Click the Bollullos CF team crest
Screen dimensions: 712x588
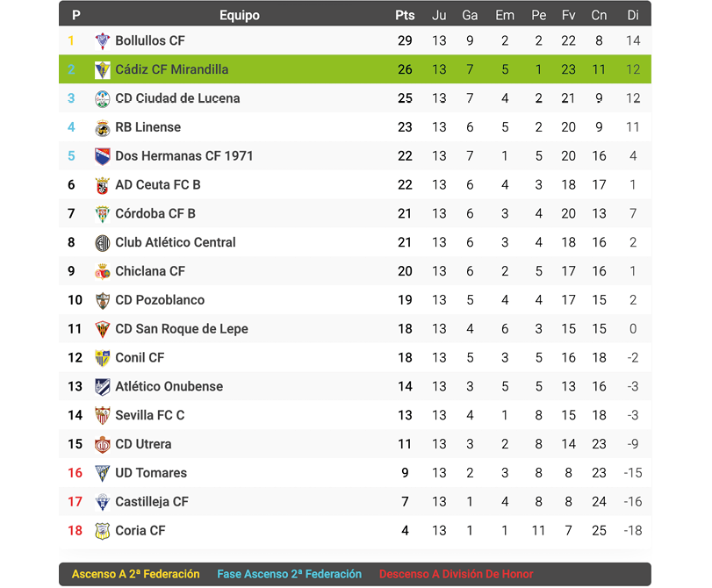(103, 41)
